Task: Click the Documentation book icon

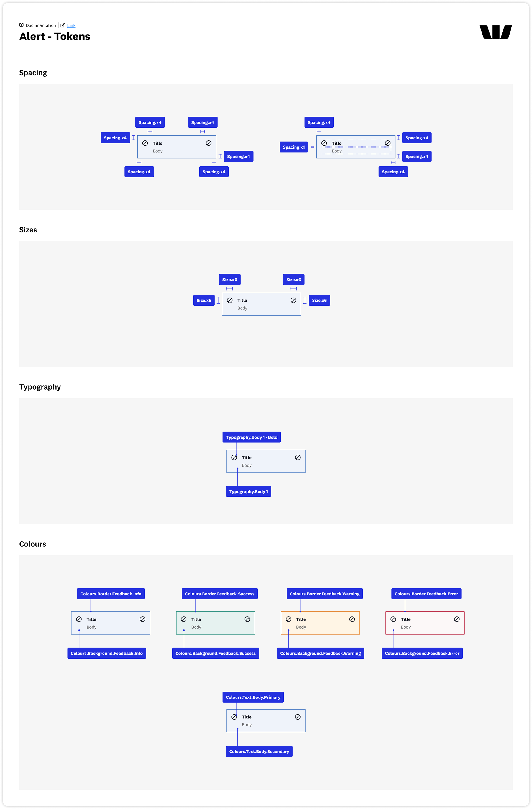Action: click(21, 25)
